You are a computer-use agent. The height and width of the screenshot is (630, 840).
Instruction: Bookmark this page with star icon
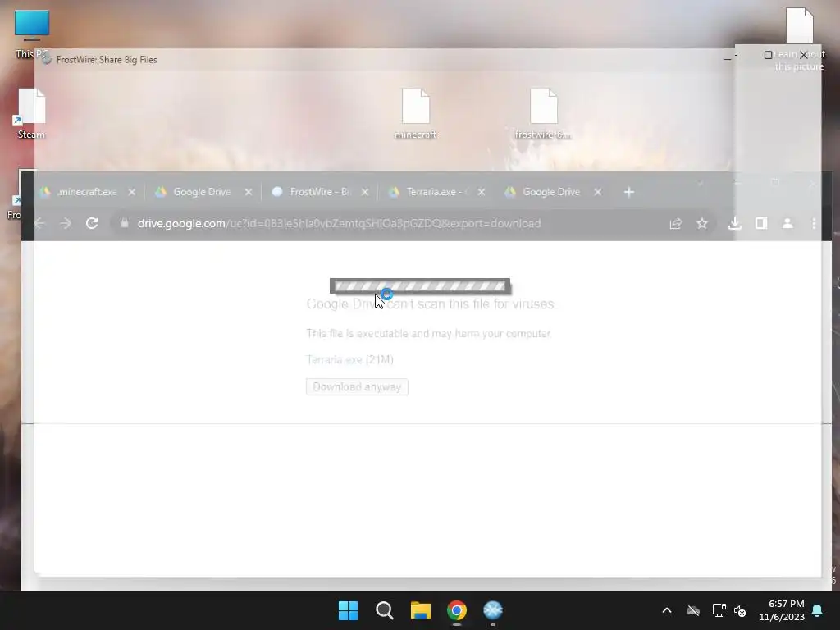pos(702,223)
